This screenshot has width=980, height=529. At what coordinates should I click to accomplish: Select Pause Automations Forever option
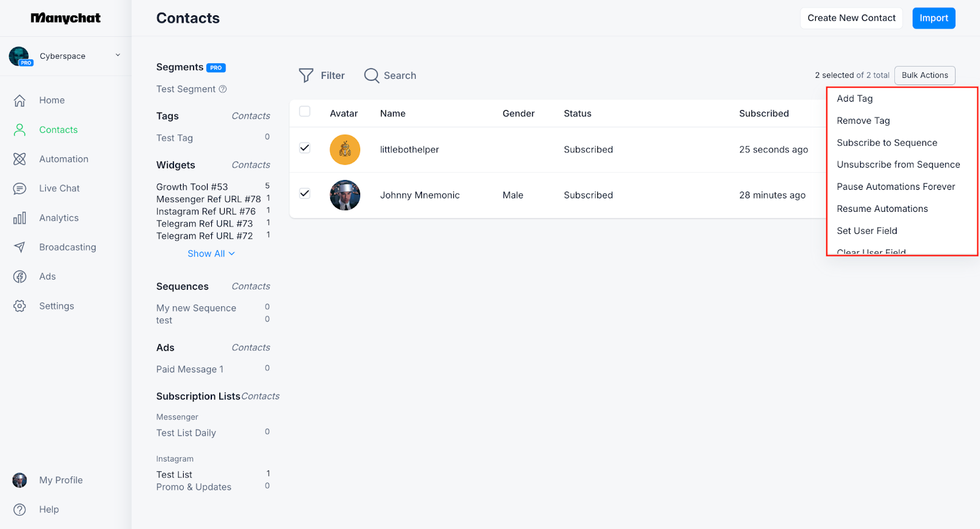coord(896,187)
